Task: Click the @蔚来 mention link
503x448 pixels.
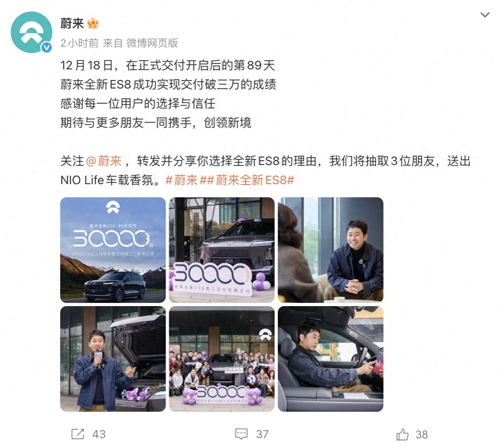Action: click(104, 161)
